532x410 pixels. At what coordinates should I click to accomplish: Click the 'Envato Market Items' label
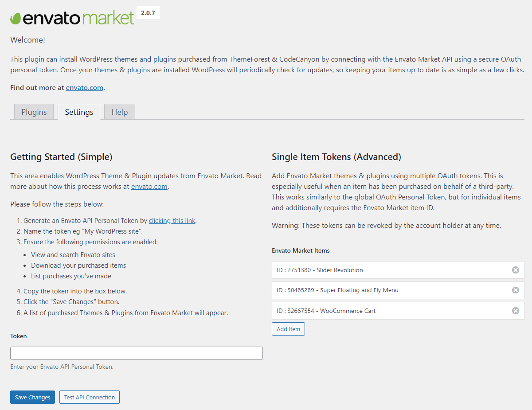[x=301, y=250]
